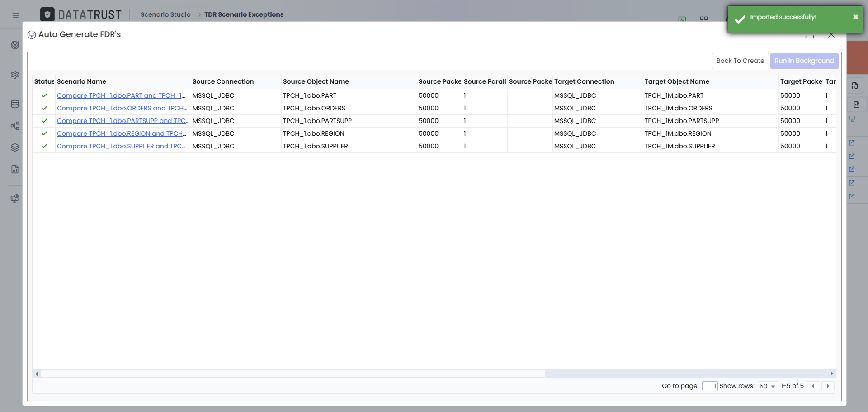Select the TPCH_1.dbo.PART source object cell
The height and width of the screenshot is (412, 868).
[349, 95]
